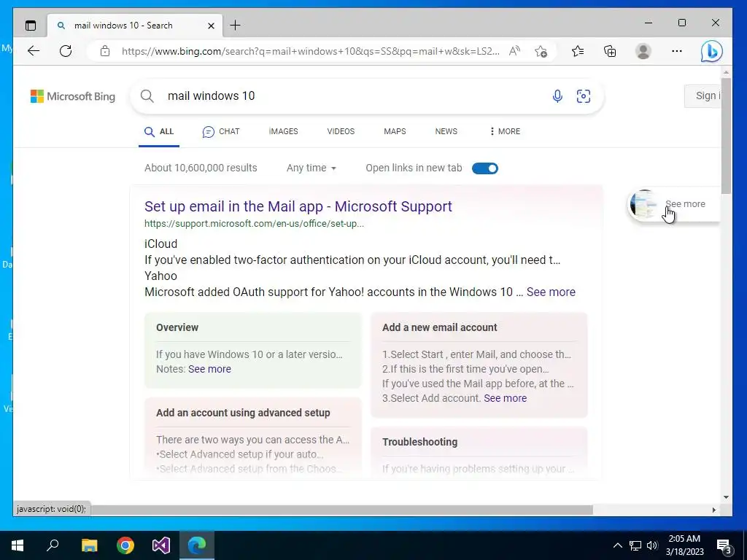
Task: Click the About 10,600,000 results text
Action: 201,168
